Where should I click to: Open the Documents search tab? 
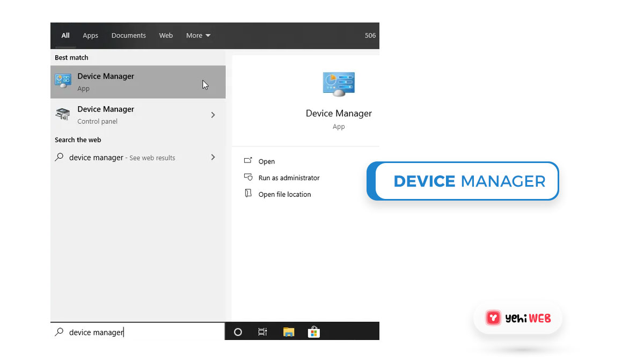[128, 35]
